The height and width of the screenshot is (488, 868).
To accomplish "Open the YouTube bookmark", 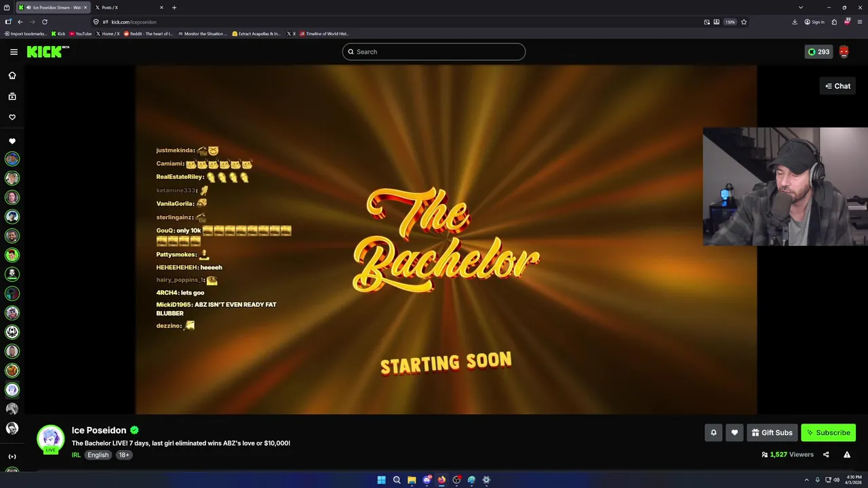I will [81, 33].
